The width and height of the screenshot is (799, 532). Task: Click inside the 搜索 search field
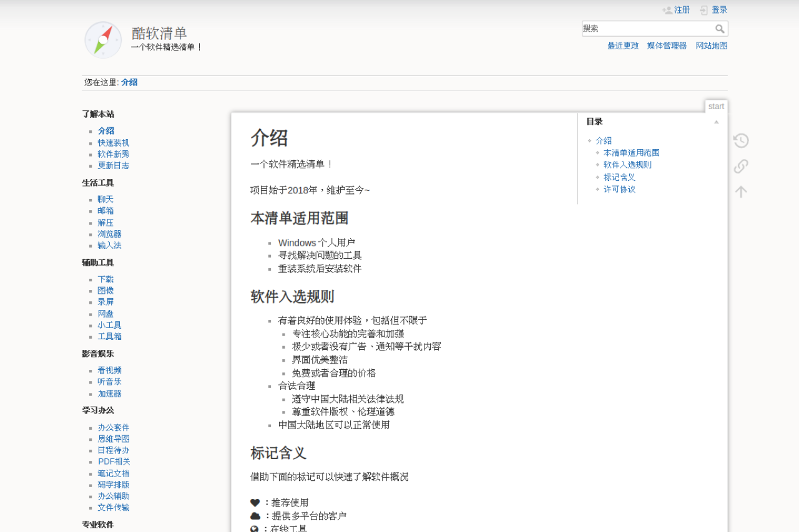643,28
